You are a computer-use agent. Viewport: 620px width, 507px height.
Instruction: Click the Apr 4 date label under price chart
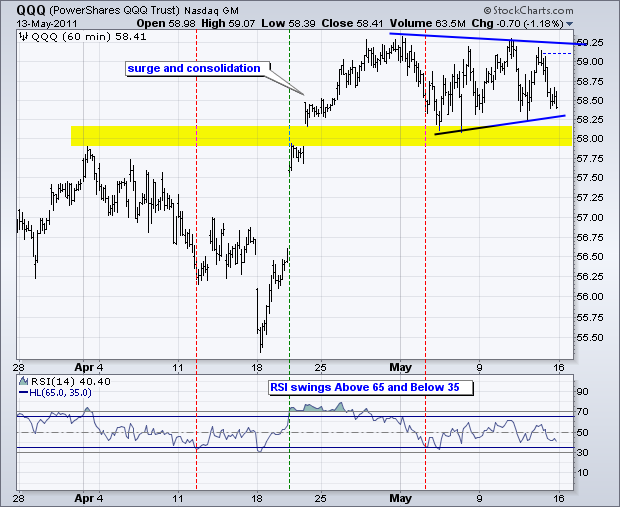pyautogui.click(x=89, y=367)
